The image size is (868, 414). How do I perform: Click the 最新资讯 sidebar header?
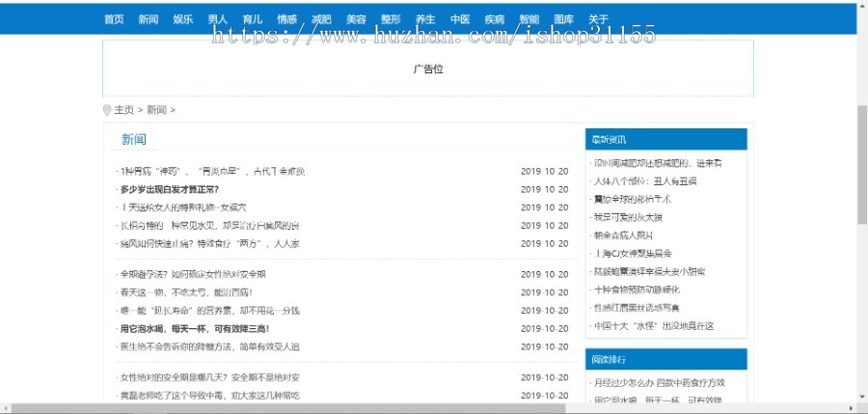click(665, 140)
